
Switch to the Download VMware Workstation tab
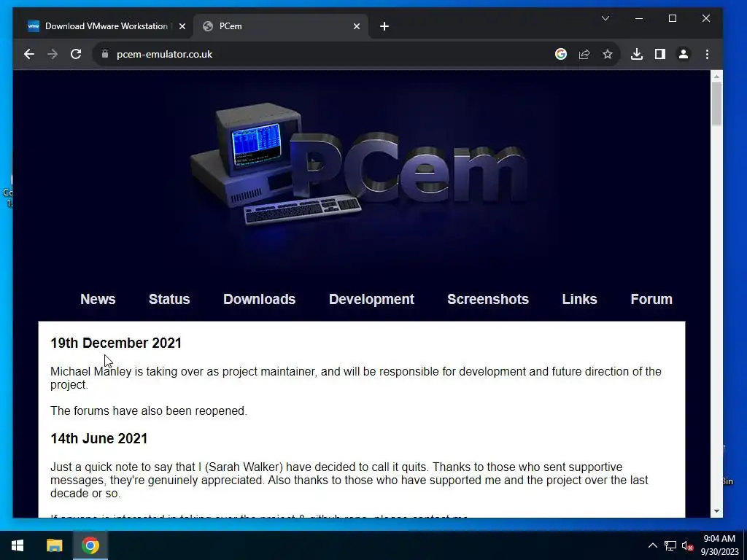(x=107, y=26)
